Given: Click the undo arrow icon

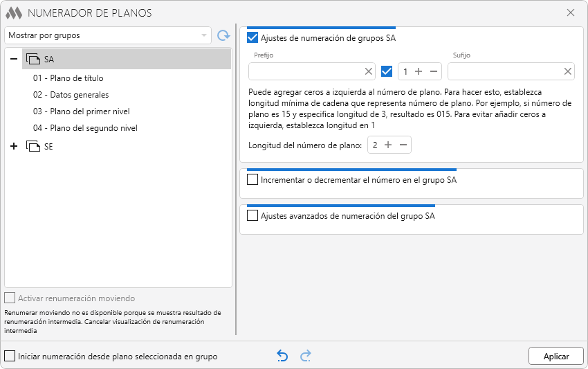Looking at the screenshot, I should coord(282,356).
